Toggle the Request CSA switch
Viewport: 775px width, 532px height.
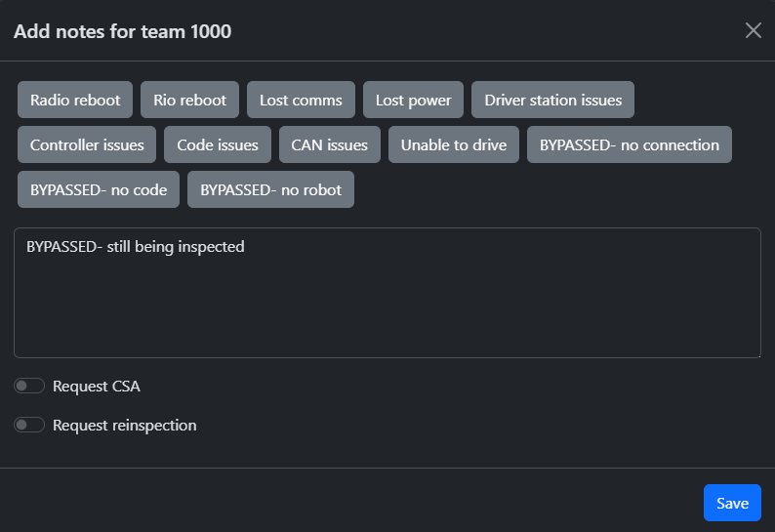[29, 386]
